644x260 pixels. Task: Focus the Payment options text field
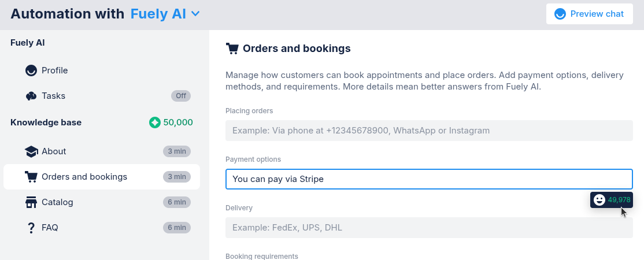point(429,179)
